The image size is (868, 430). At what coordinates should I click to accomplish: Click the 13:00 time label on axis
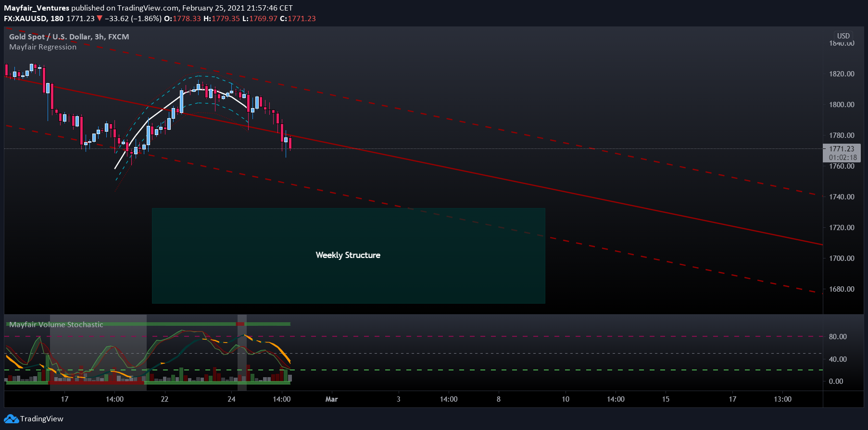(782, 399)
